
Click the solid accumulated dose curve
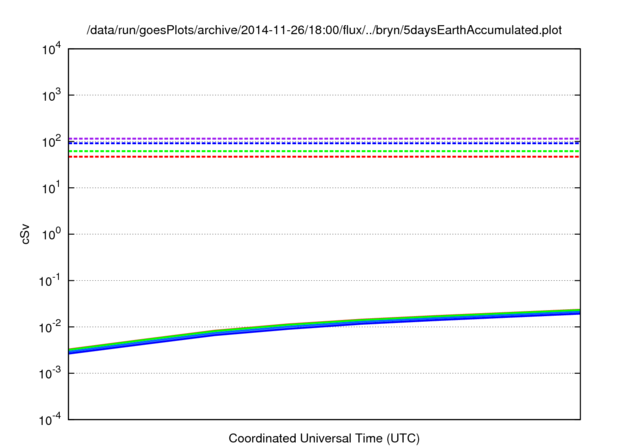point(324,324)
